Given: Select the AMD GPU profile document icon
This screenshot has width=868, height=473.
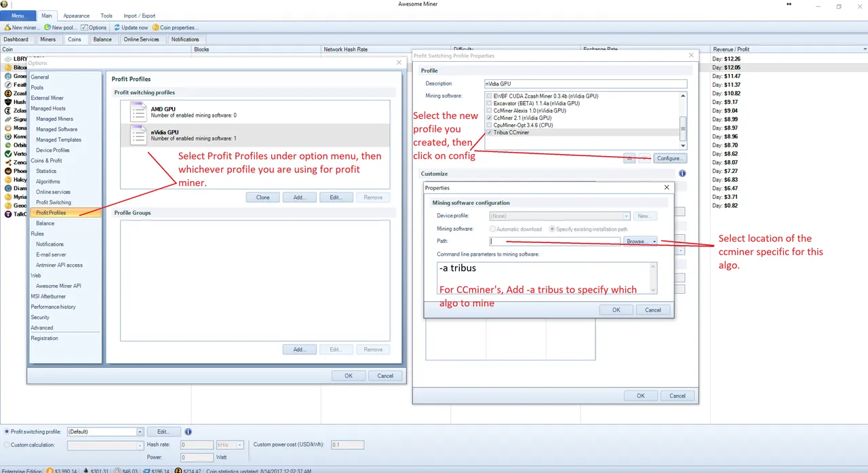Looking at the screenshot, I should point(138,112).
